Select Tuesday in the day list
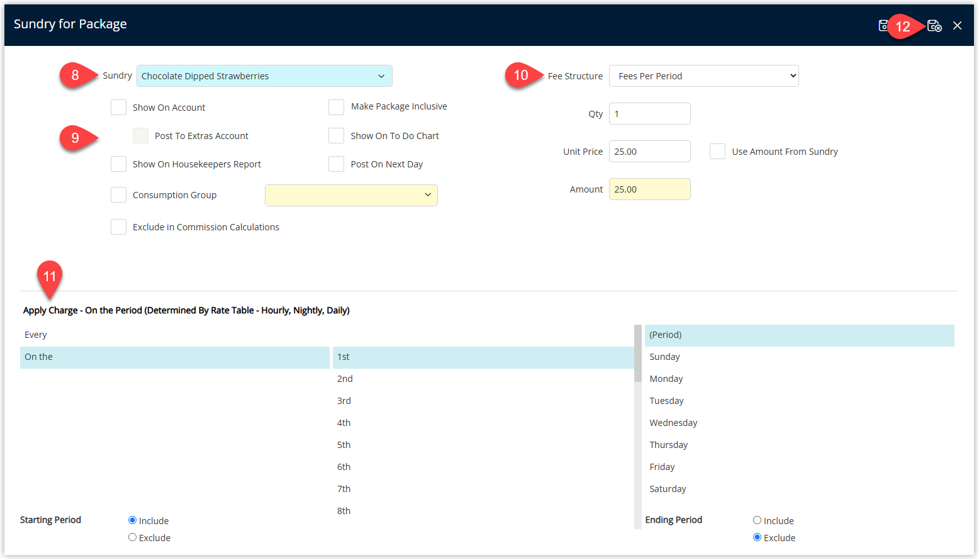979x560 pixels. 800,401
